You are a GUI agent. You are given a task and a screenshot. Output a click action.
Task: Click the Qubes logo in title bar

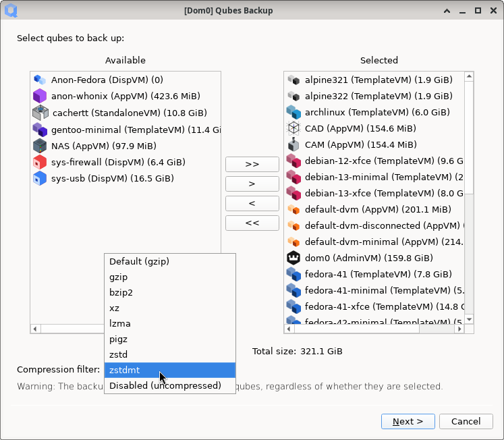click(x=11, y=11)
